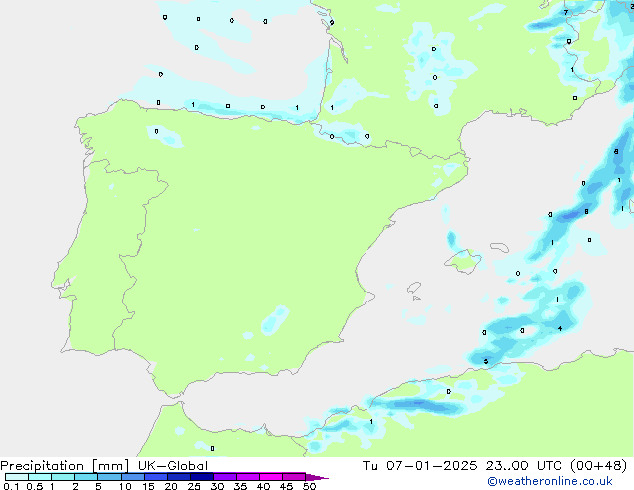Click the legend swatch between 25 and 30
634x490 pixels.
click(x=202, y=477)
